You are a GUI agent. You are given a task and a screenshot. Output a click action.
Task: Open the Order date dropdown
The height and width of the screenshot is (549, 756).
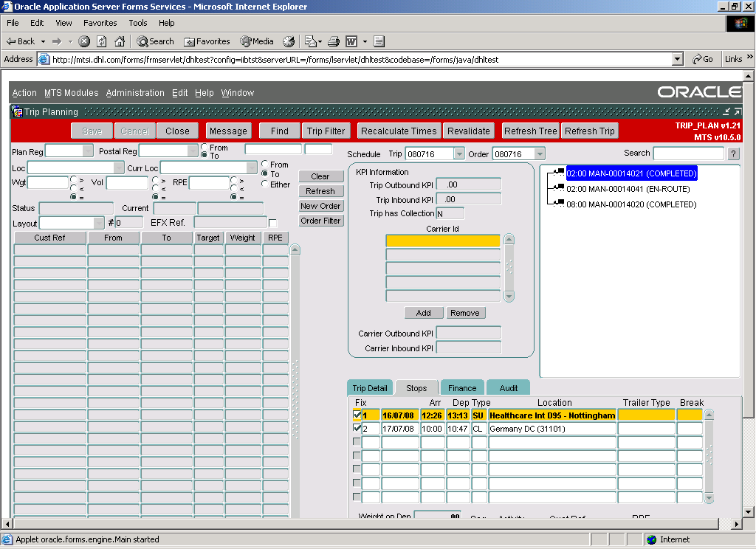pos(540,153)
